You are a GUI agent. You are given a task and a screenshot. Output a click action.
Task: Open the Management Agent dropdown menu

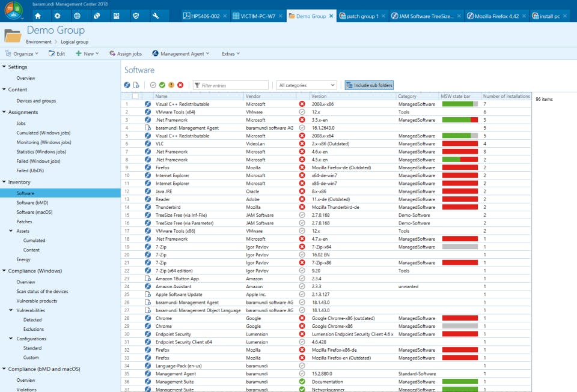(x=181, y=54)
